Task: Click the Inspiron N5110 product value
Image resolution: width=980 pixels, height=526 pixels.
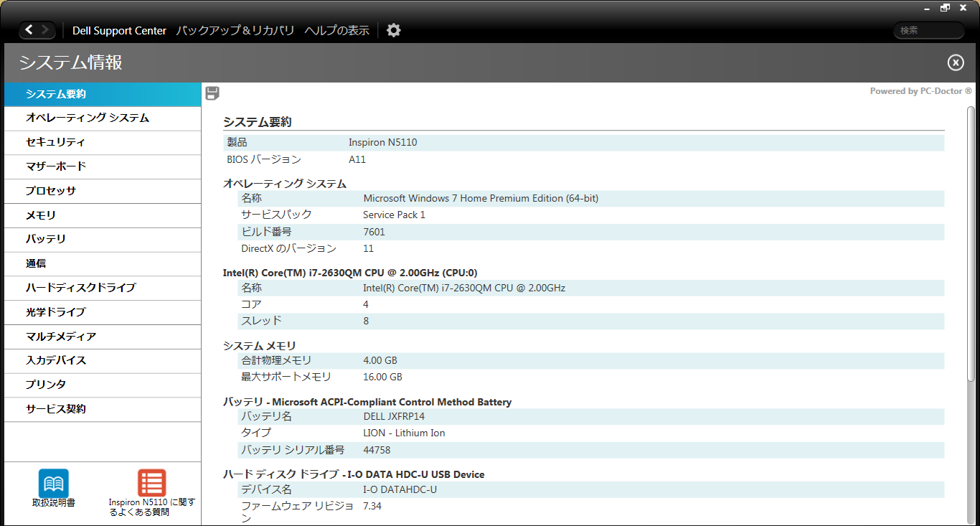Action: click(x=382, y=142)
